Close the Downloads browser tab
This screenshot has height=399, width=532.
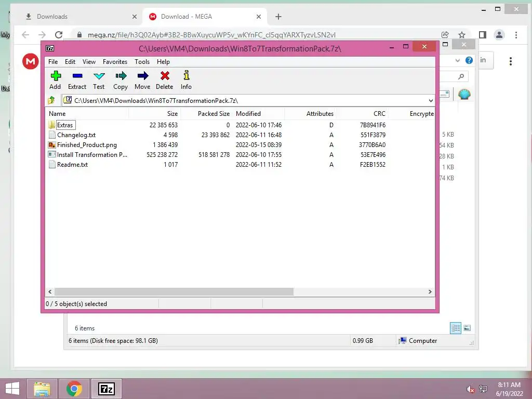click(135, 17)
